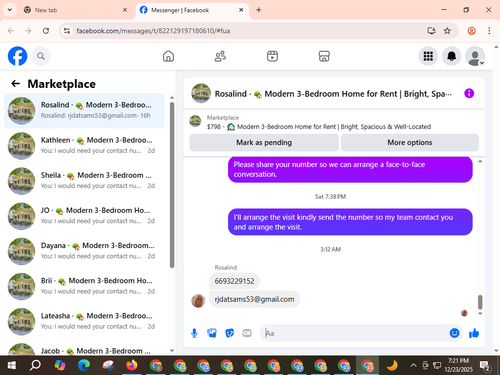Screen dimensions: 500x375
Task: Choose a GIF icon
Action: (x=247, y=333)
